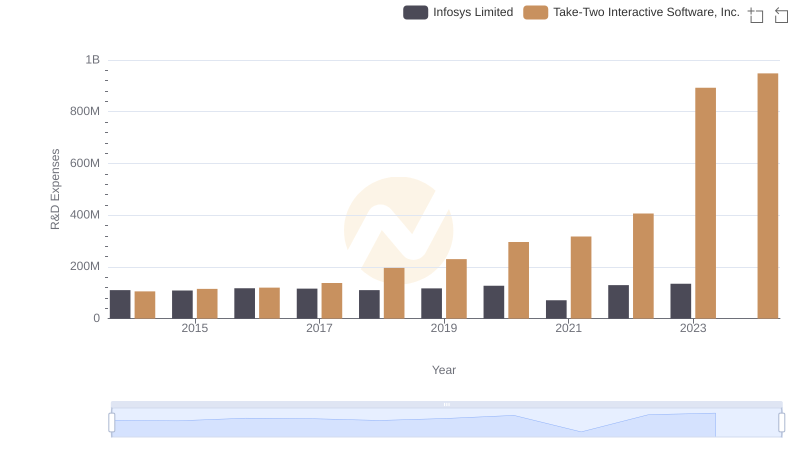Click the range slider top grip bar
Image resolution: width=800 pixels, height=461 pixels.
[x=446, y=404]
